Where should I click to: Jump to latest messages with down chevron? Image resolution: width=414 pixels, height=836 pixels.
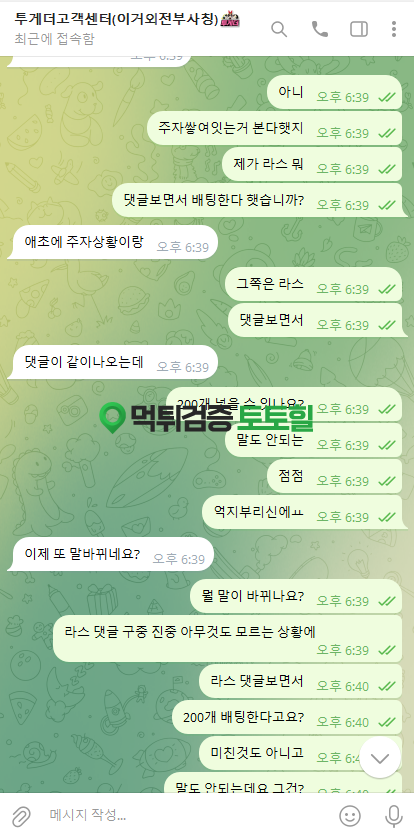(x=380, y=758)
